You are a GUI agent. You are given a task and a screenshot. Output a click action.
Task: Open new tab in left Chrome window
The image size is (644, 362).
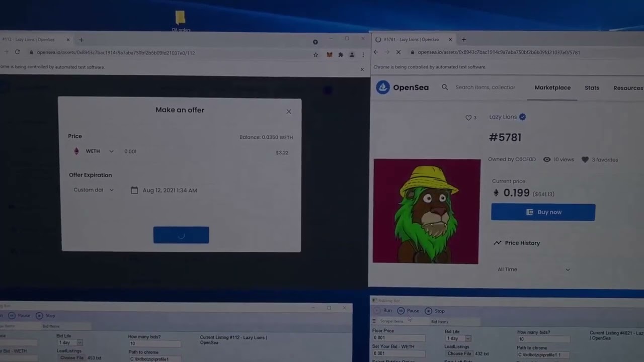pos(81,40)
